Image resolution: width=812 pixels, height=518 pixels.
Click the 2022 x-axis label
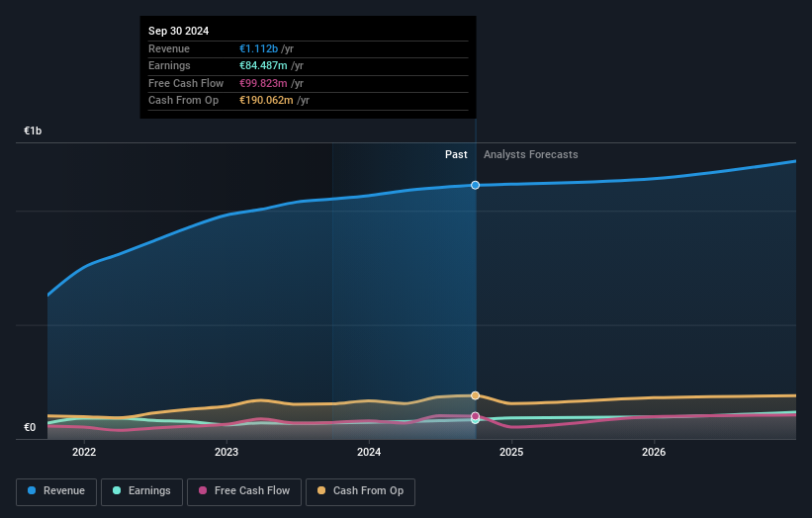(x=84, y=453)
